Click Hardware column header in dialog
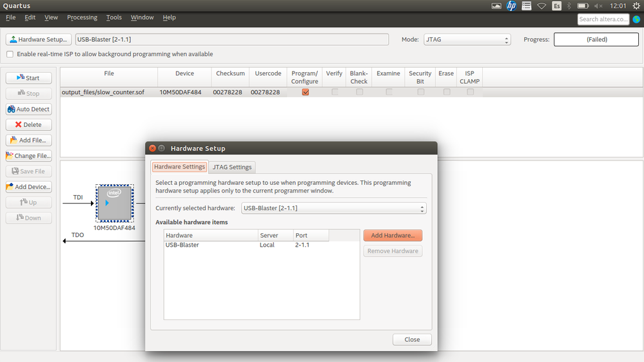 (x=211, y=235)
